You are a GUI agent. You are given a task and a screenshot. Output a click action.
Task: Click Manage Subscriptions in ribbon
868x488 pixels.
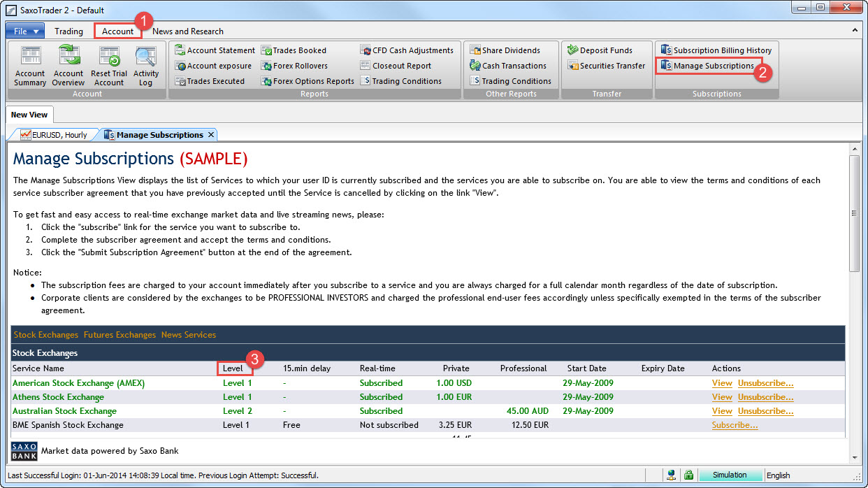707,66
